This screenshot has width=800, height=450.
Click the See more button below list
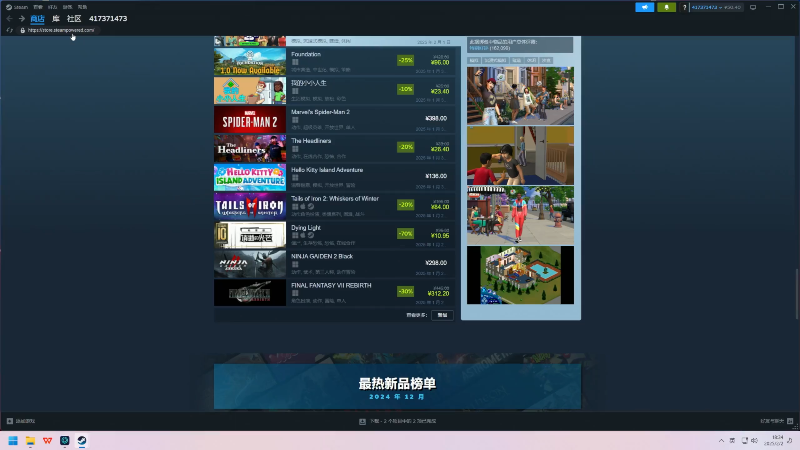pyautogui.click(x=442, y=315)
